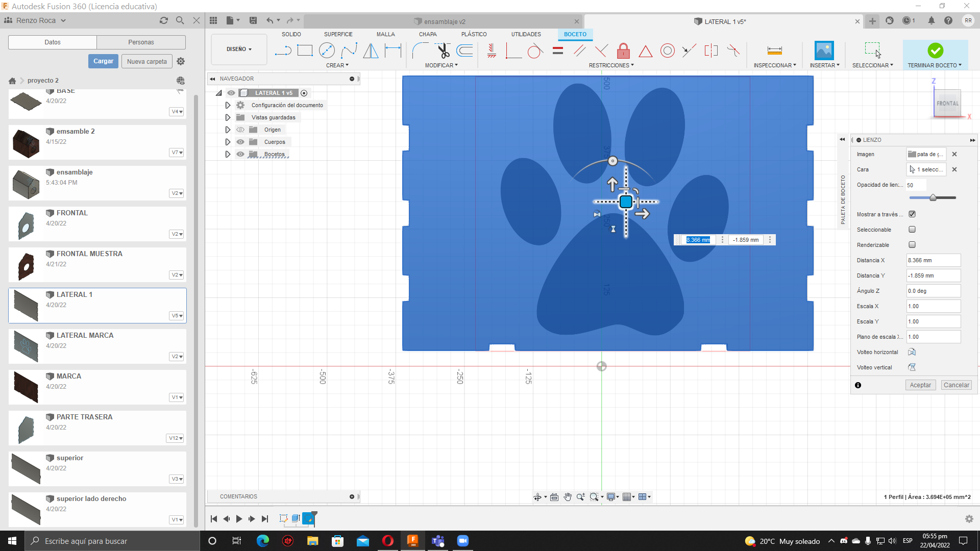Click the Cargar button
The height and width of the screenshot is (551, 980).
(x=103, y=61)
